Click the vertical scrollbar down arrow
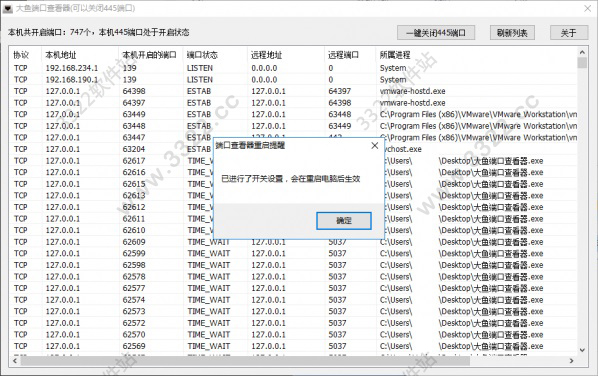This screenshot has height=376, width=598. point(582,350)
